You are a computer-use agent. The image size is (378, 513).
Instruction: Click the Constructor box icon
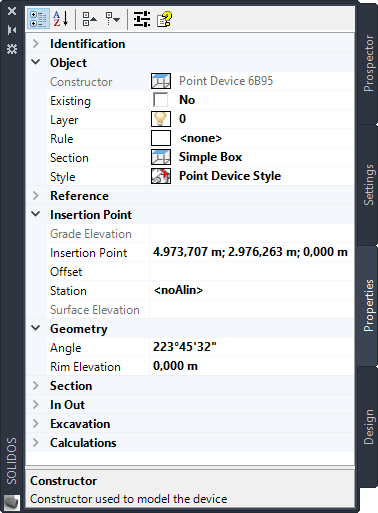click(x=161, y=81)
